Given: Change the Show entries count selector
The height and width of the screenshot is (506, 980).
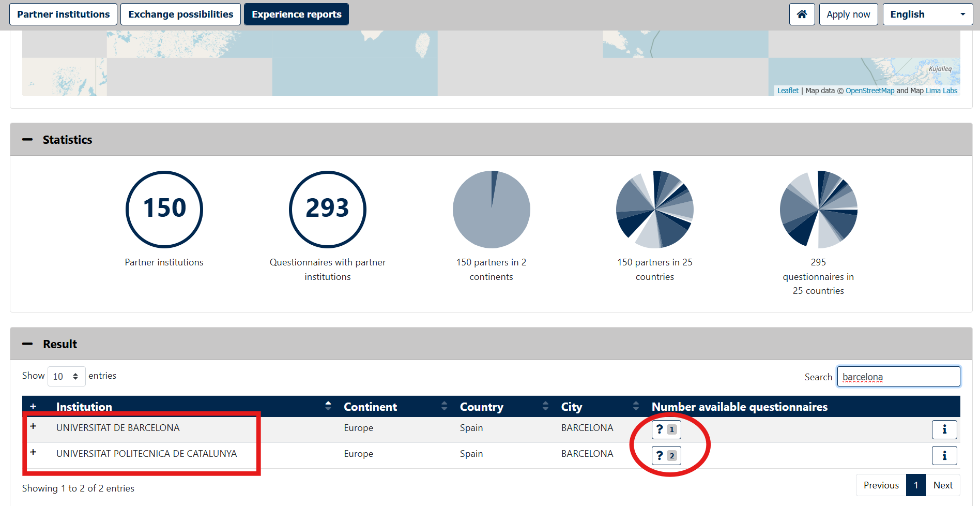Looking at the screenshot, I should (66, 376).
